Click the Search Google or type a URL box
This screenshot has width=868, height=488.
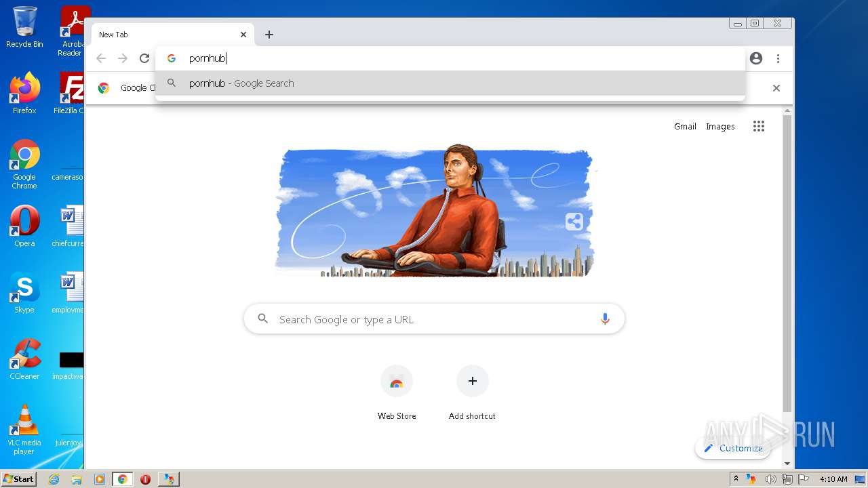(434, 319)
